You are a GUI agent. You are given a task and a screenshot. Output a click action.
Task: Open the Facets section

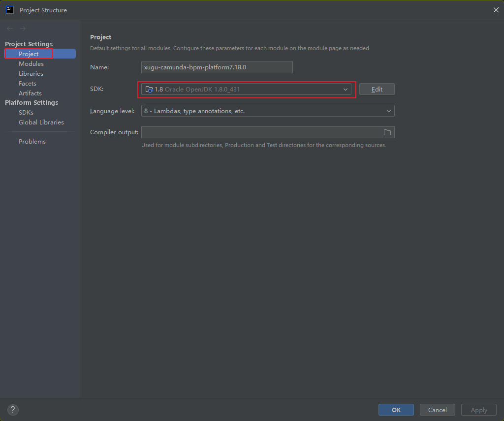coord(28,84)
